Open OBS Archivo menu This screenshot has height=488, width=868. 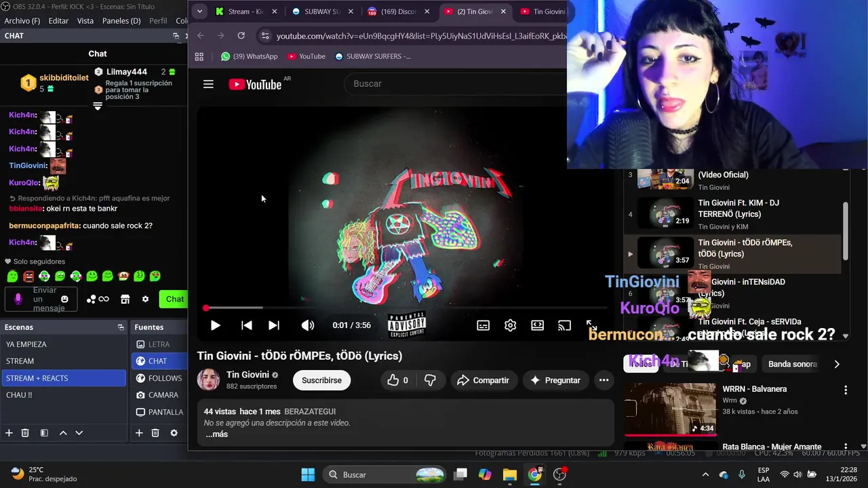point(22,21)
